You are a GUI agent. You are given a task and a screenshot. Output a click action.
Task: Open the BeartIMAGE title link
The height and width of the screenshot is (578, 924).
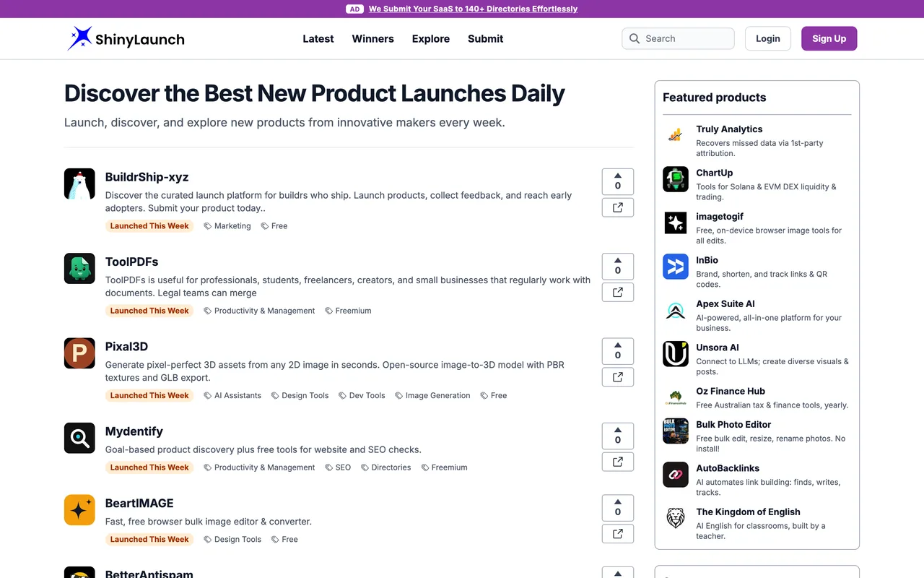(x=139, y=503)
